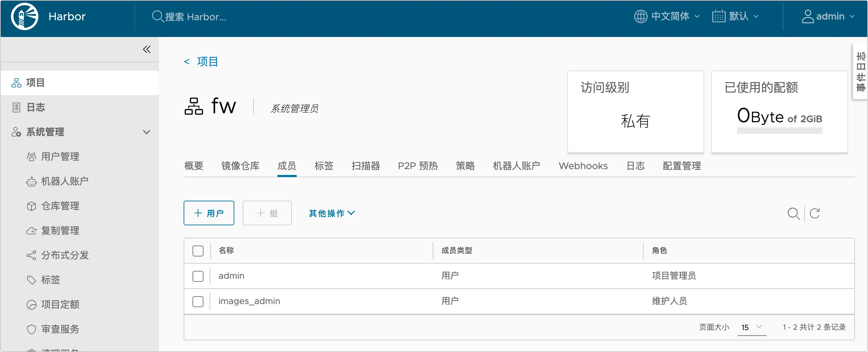Click the 审查服务 shield icon

click(32, 329)
